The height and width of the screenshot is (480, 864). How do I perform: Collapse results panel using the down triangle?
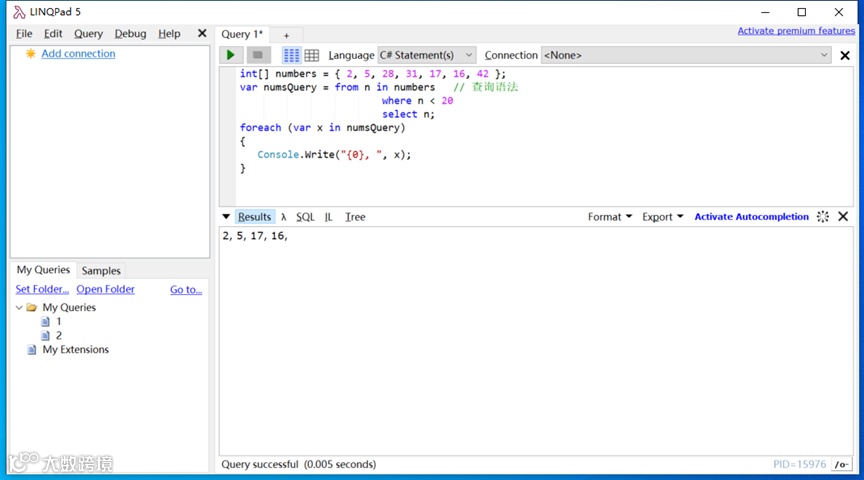tap(226, 217)
